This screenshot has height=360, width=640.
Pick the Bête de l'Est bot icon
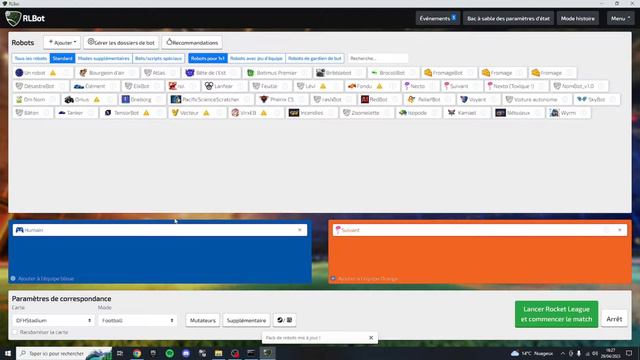pyautogui.click(x=190, y=73)
